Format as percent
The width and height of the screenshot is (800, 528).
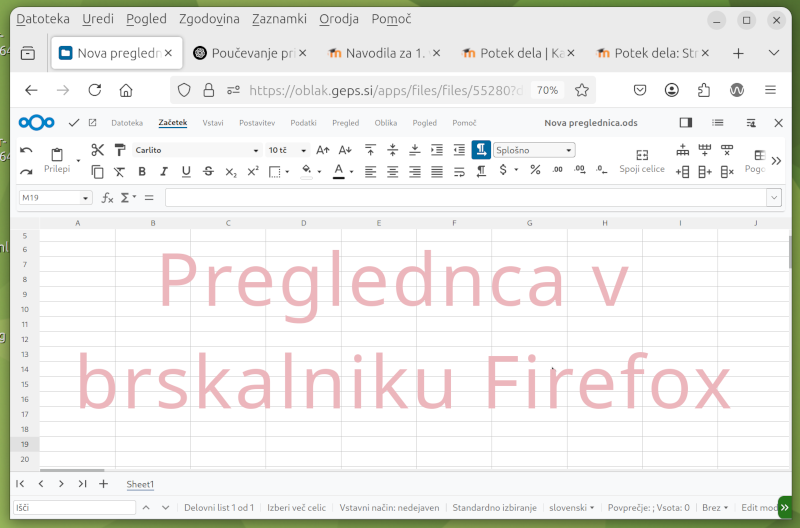(x=535, y=170)
